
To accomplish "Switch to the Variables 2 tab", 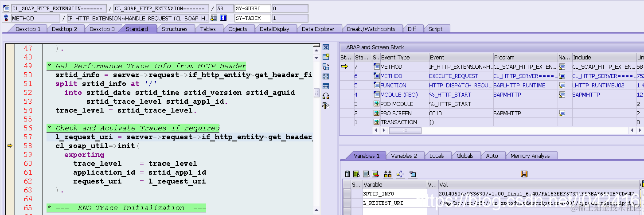I will pos(404,156).
